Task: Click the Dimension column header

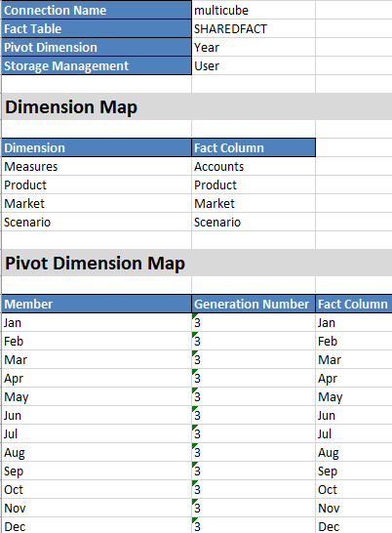Action: tap(97, 147)
